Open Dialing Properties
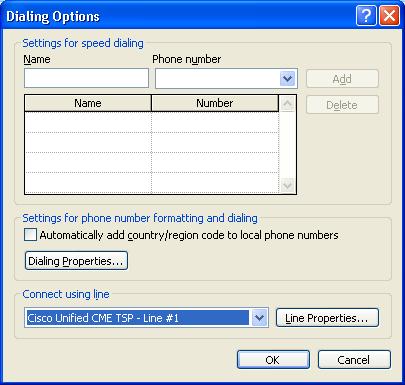Image resolution: width=405 pixels, height=385 pixels. click(x=76, y=261)
